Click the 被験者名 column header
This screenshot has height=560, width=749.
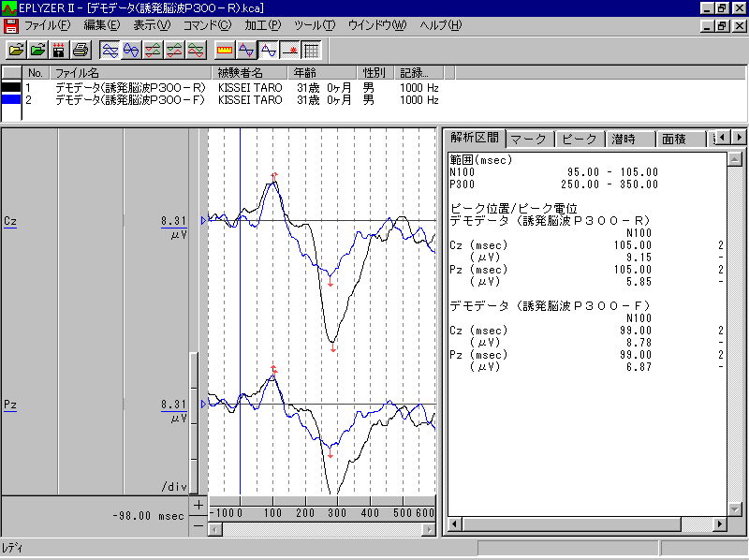(240, 72)
